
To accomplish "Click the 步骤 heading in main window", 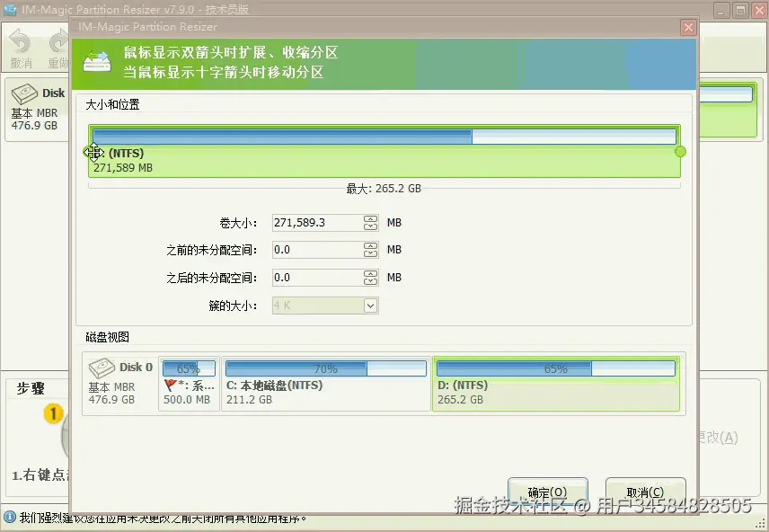I will point(31,389).
